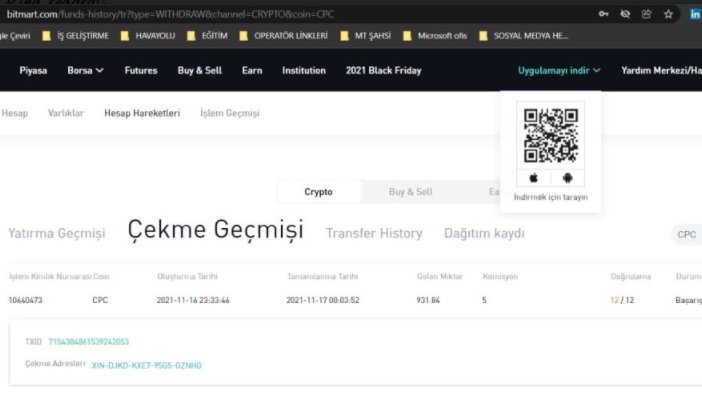702x395 pixels.
Task: Open the CPC coin filter selector
Action: 687,234
